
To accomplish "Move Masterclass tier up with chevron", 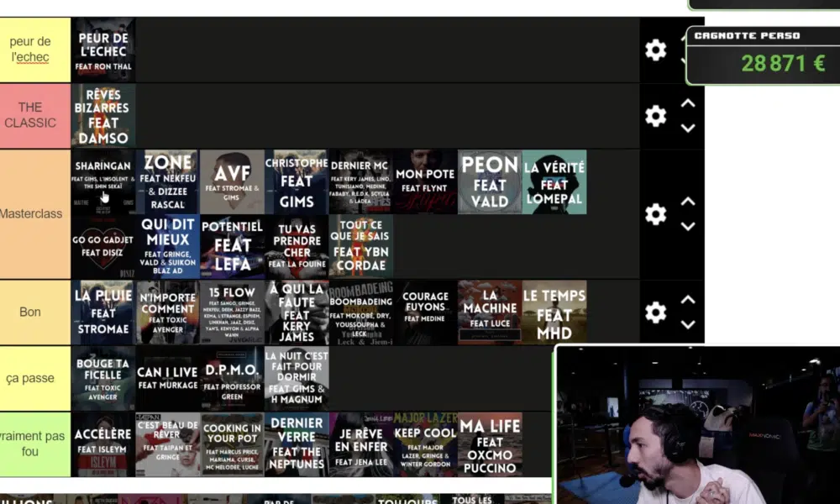I will 688,202.
